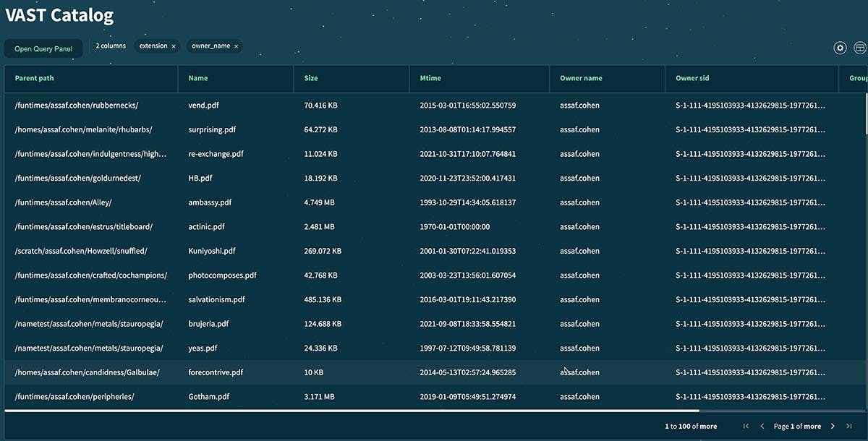Viewport: 868px width, 441px height.
Task: Open the column visibility icon
Action: 859,47
